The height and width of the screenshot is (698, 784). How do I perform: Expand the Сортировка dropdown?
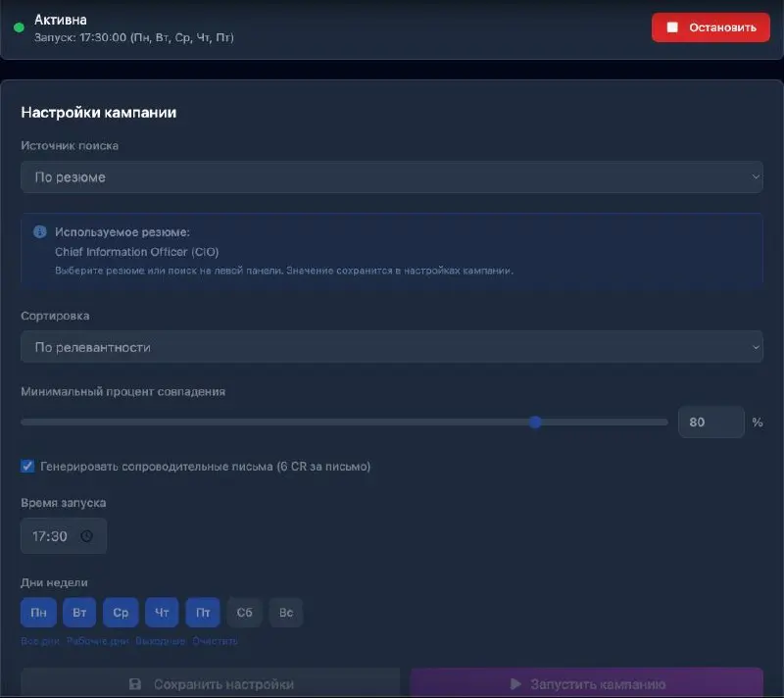pyautogui.click(x=391, y=347)
